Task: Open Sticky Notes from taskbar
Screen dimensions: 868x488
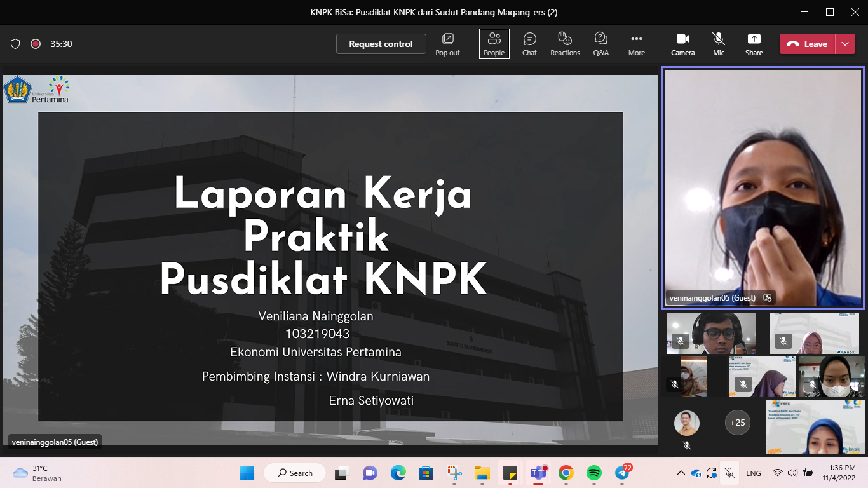Action: click(x=510, y=473)
